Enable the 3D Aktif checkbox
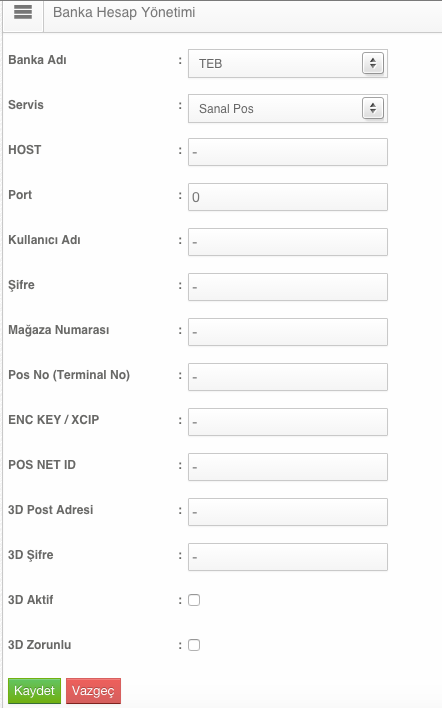The image size is (442, 708). [194, 600]
